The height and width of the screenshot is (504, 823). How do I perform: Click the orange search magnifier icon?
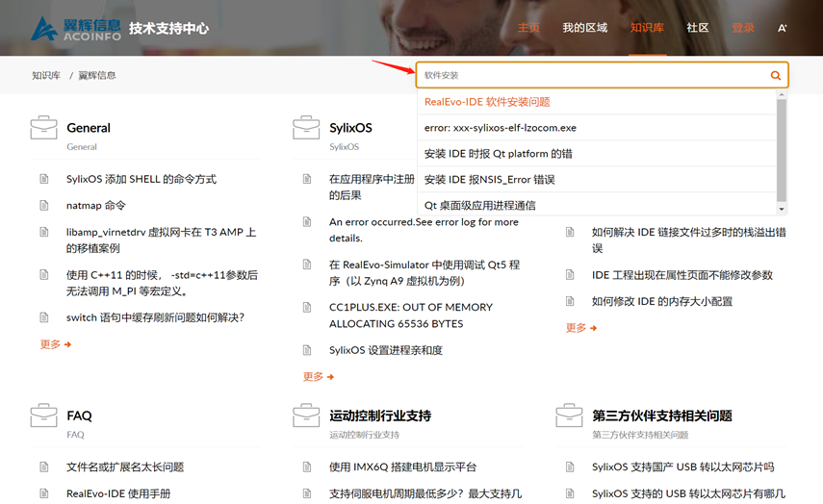click(x=775, y=75)
